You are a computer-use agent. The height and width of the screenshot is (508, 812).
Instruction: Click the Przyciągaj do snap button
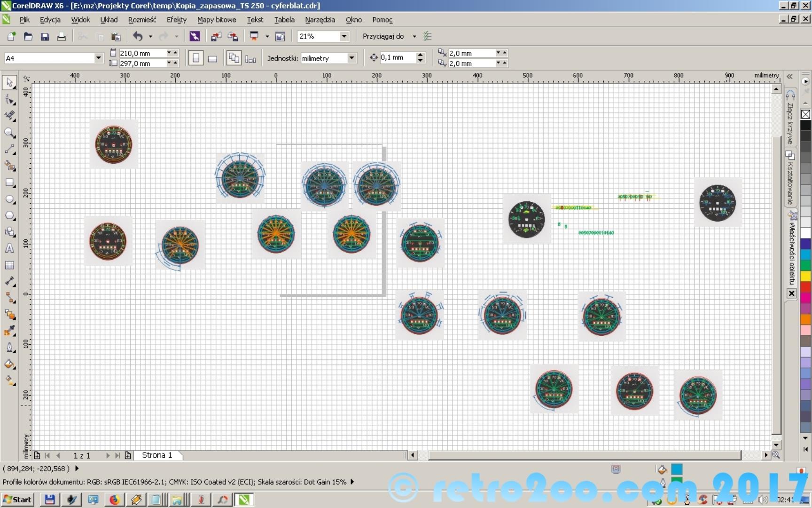pos(383,36)
